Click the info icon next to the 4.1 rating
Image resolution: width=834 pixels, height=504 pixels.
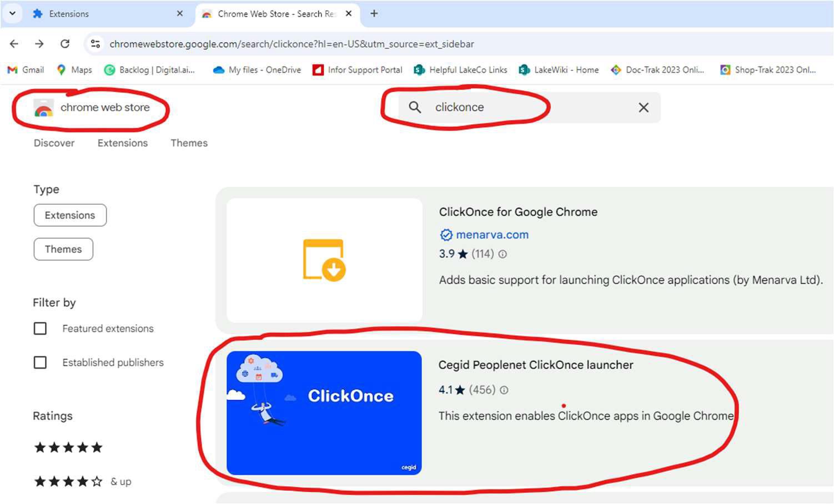(x=504, y=390)
